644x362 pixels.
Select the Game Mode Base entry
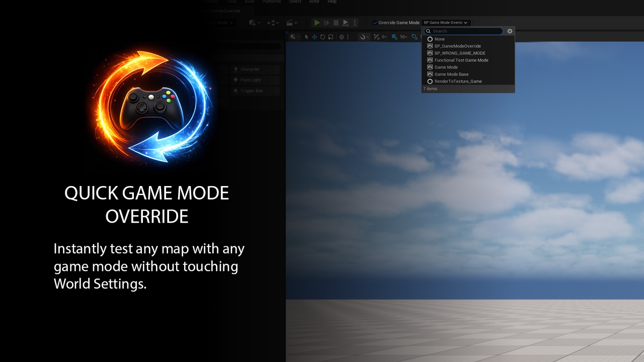(468, 74)
